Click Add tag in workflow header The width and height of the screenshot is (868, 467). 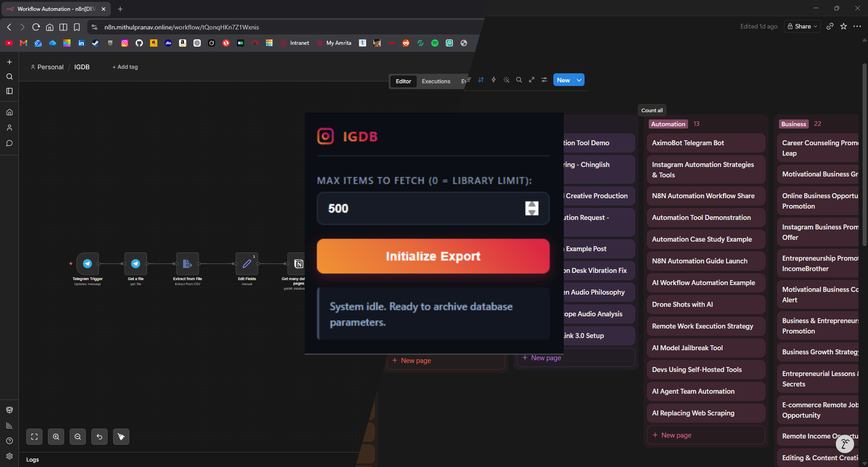click(125, 67)
